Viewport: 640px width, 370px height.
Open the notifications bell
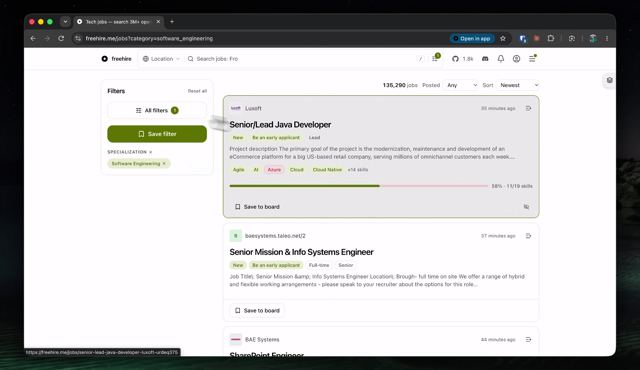(x=501, y=59)
